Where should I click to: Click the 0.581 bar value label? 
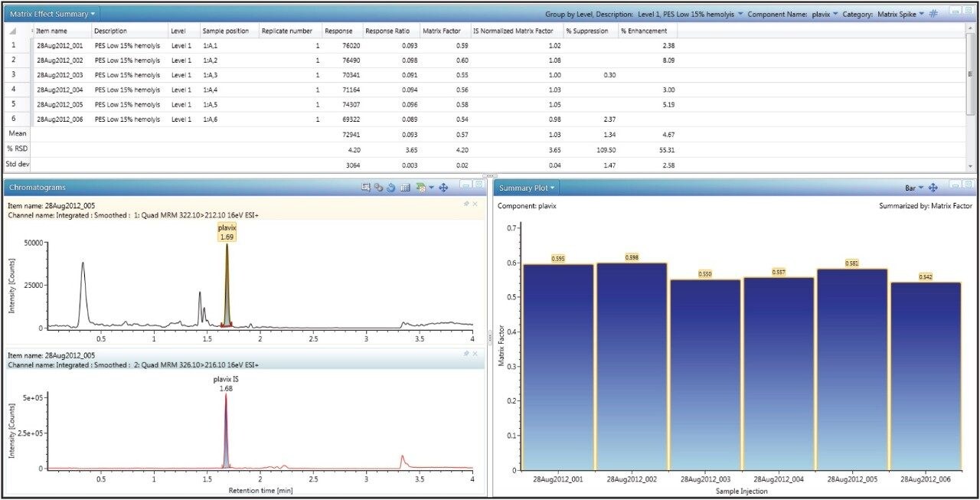click(851, 263)
